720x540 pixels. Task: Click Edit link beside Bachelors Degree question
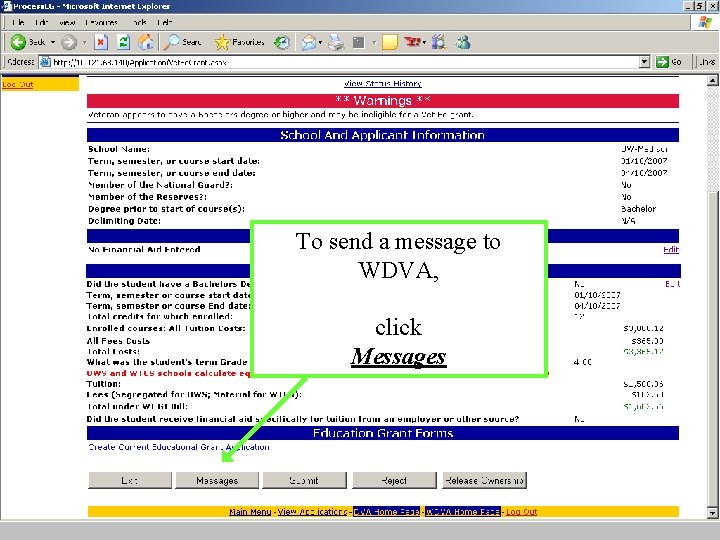point(673,284)
